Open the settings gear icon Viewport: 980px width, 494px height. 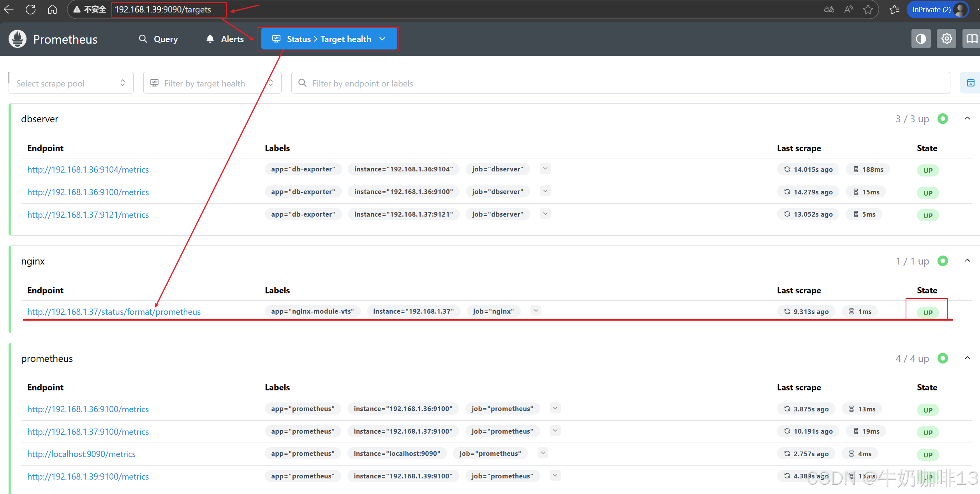(x=947, y=39)
